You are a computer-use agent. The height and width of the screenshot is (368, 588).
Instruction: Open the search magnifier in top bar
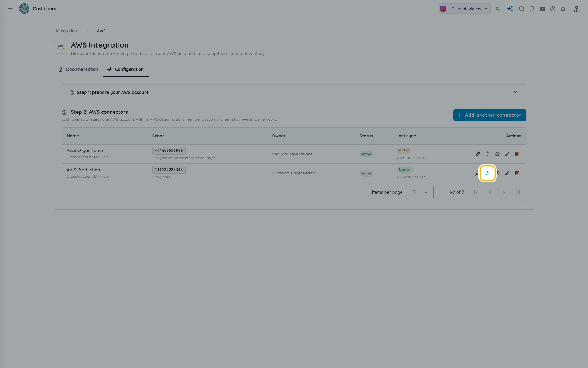coord(498,9)
